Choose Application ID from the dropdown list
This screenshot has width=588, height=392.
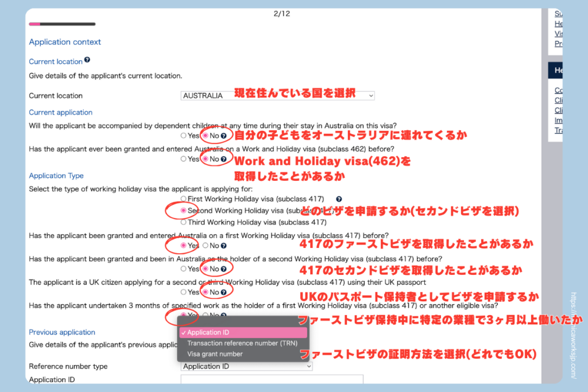(x=243, y=332)
